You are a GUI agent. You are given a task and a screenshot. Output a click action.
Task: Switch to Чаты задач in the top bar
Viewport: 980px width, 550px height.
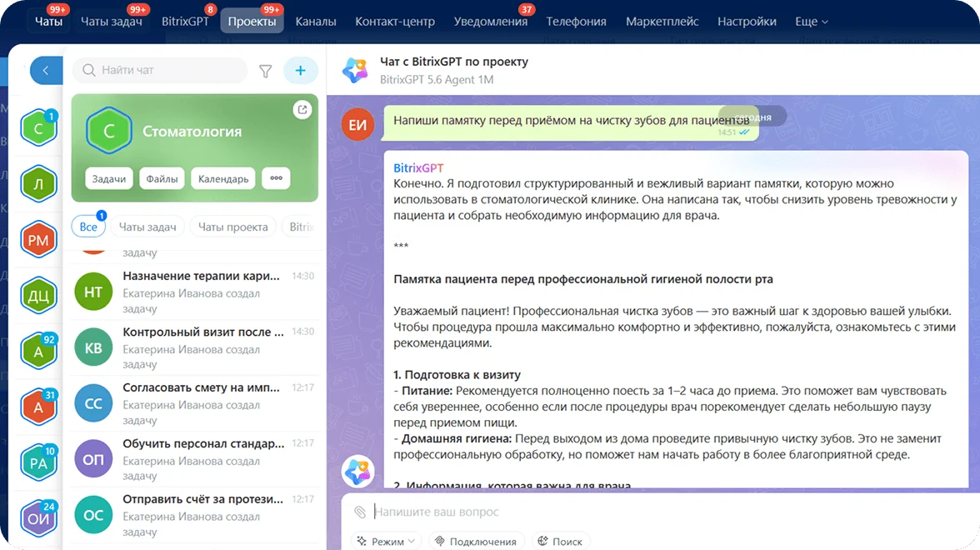point(112,22)
